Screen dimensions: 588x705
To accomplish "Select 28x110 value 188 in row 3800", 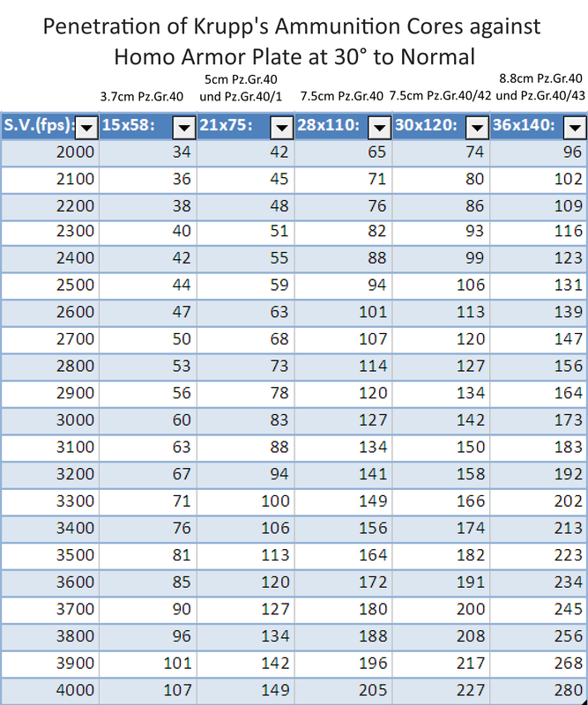I will click(x=343, y=637).
